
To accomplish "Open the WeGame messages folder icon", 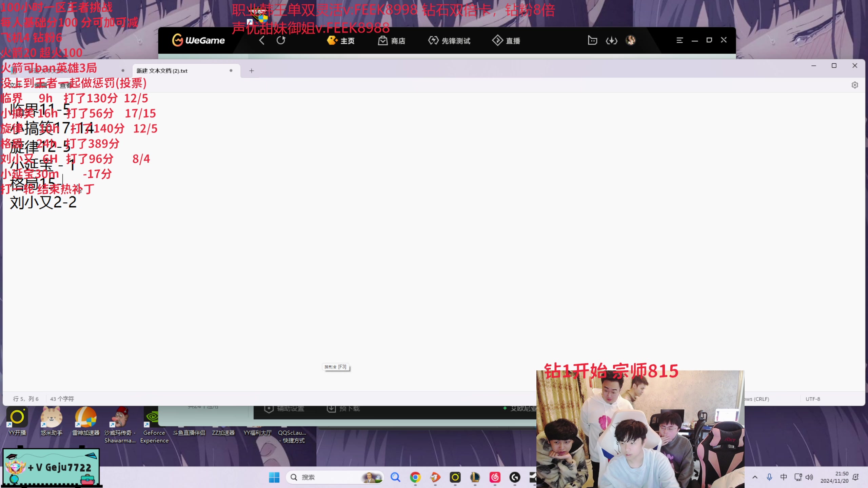I will point(592,41).
